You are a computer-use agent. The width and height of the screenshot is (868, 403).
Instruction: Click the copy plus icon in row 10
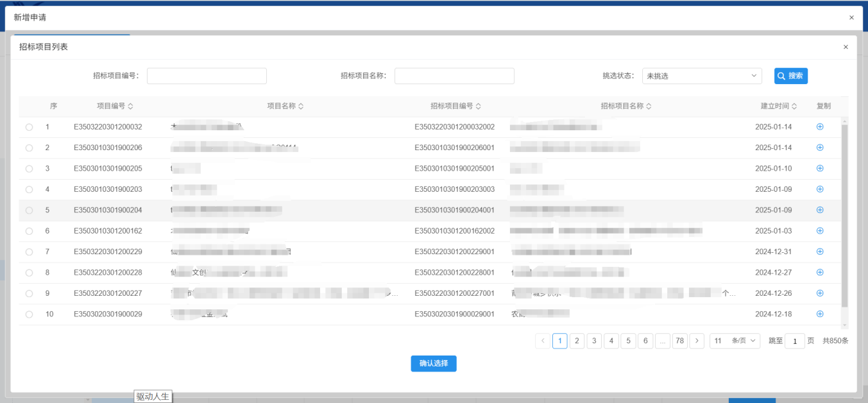point(819,314)
